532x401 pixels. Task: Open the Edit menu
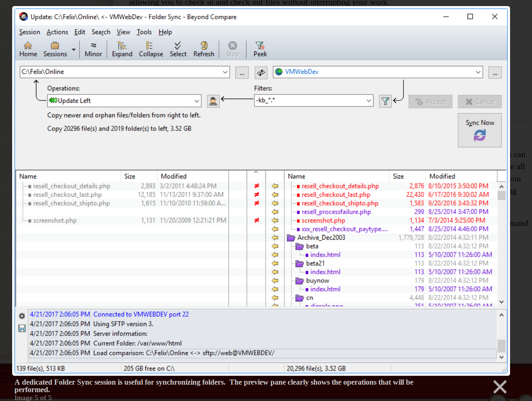[80, 32]
